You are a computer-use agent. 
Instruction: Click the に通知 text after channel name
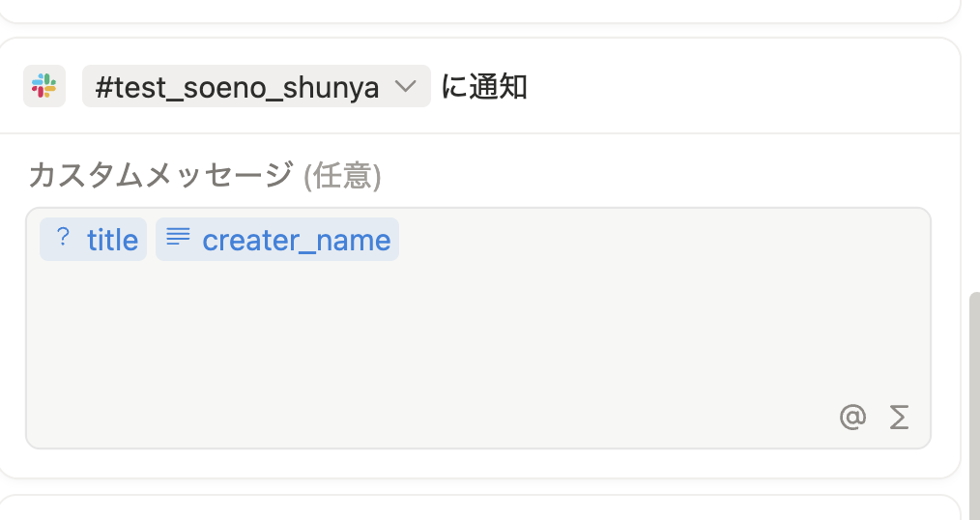484,87
